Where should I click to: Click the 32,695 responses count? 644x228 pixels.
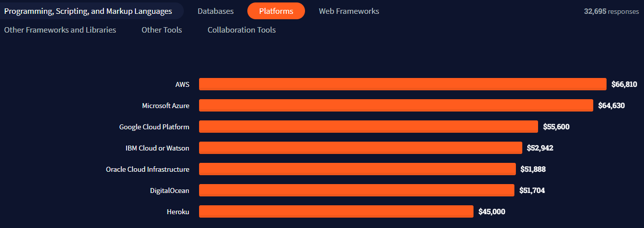611,11
